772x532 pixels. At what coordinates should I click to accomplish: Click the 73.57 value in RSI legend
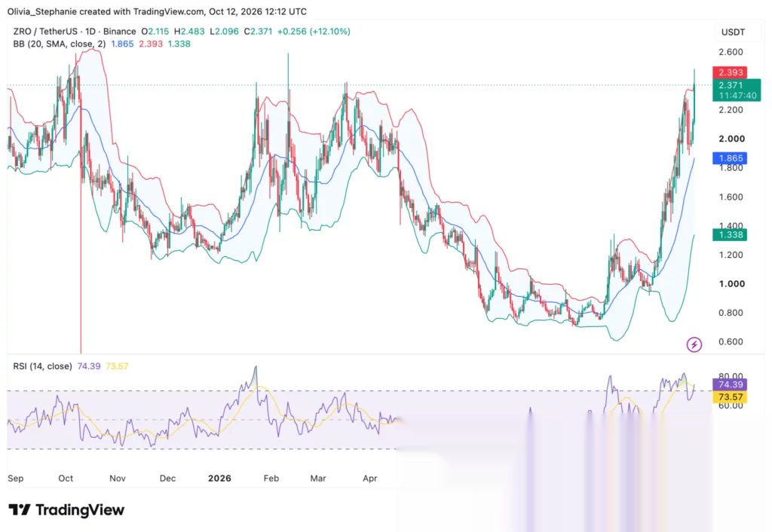click(x=117, y=366)
